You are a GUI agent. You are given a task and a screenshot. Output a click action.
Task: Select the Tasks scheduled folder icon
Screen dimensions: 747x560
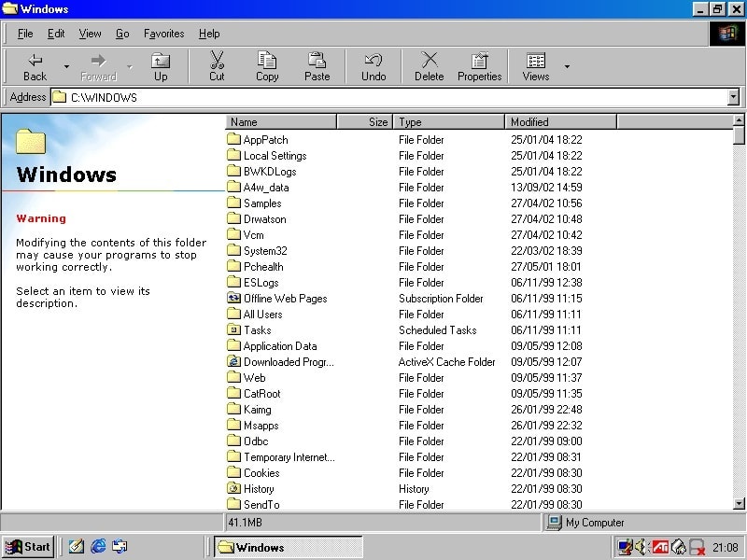(x=233, y=329)
